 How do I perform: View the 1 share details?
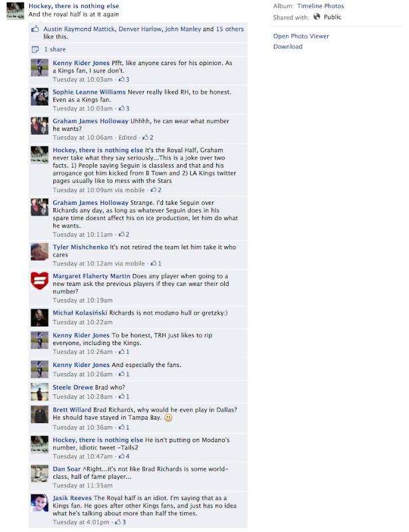pos(55,49)
